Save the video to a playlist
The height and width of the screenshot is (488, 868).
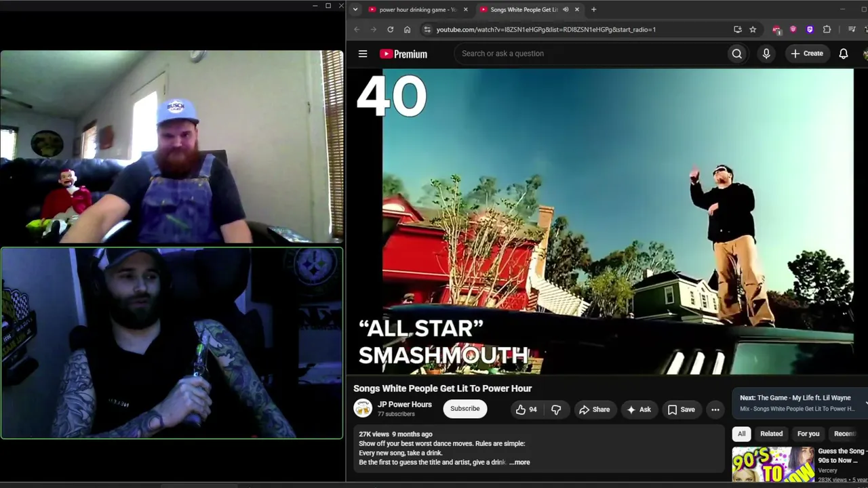pyautogui.click(x=681, y=409)
